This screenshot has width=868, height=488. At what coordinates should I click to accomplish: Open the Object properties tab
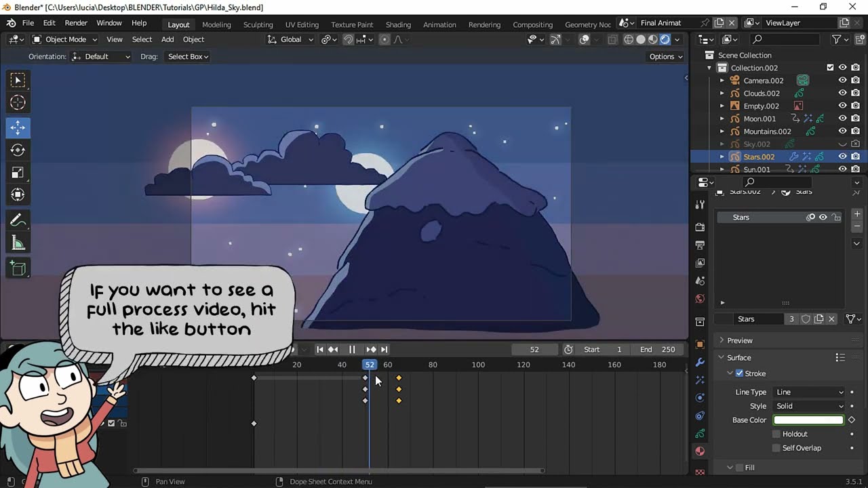pos(700,344)
